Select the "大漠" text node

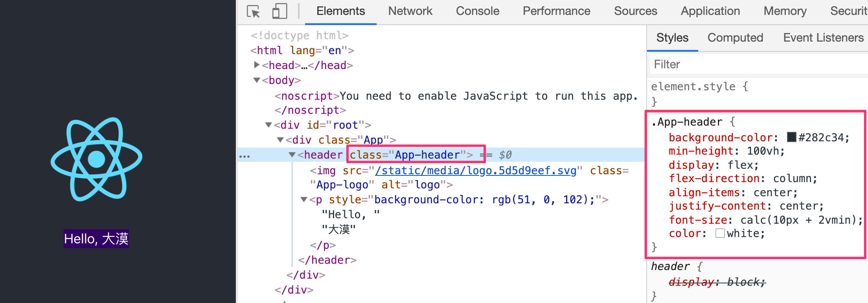point(339,229)
